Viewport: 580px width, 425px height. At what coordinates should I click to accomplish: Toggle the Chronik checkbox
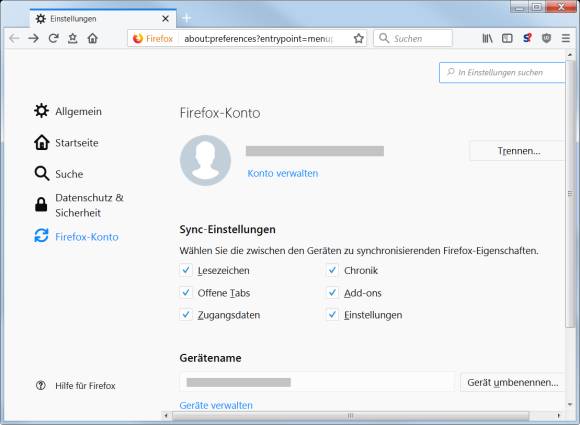[x=332, y=270]
